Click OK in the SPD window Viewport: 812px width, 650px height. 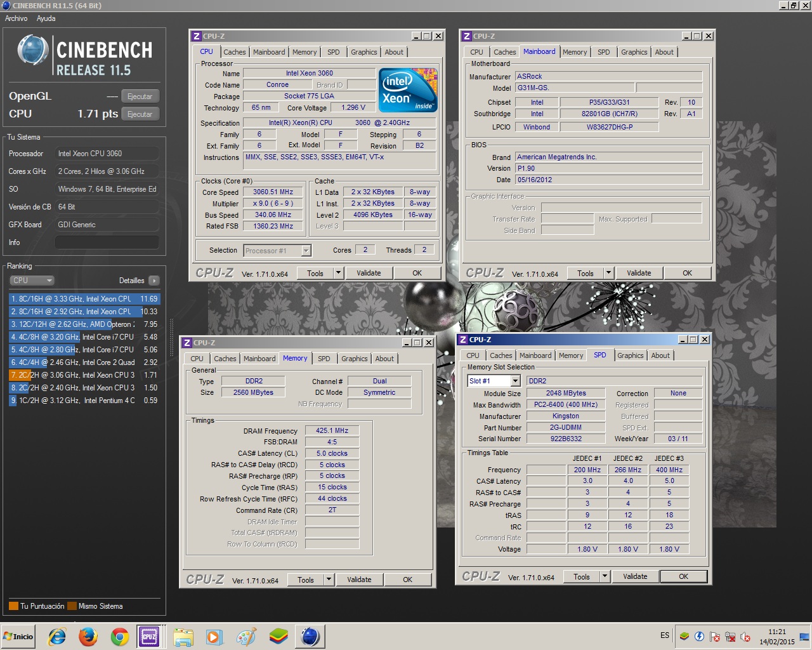pos(683,577)
